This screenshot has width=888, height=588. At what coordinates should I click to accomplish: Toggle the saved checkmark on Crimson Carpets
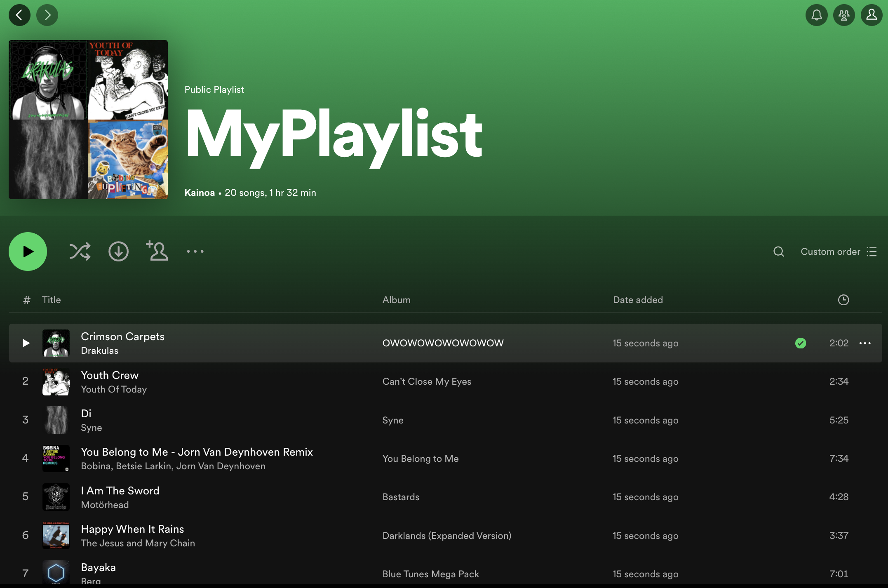[800, 343]
